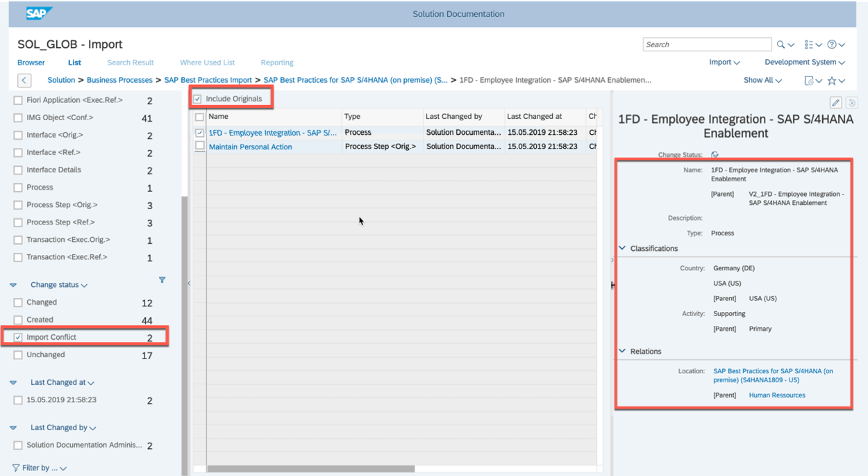Switch to the Search Result tab

[130, 62]
